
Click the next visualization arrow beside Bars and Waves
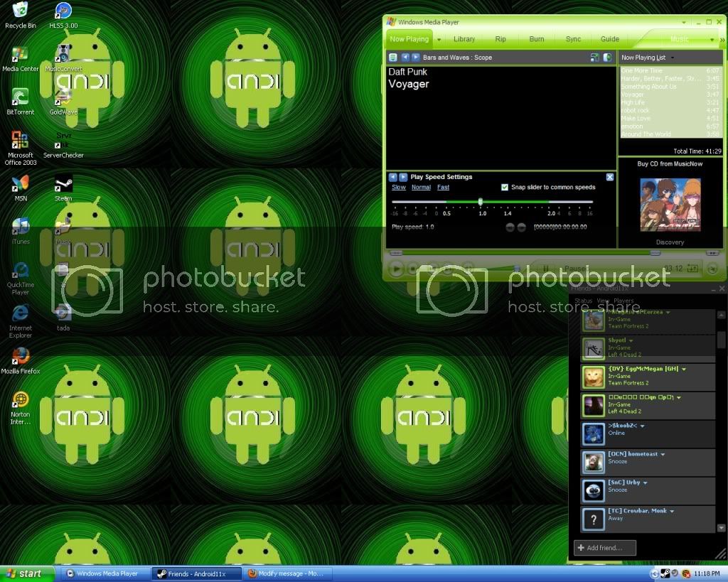(416, 57)
